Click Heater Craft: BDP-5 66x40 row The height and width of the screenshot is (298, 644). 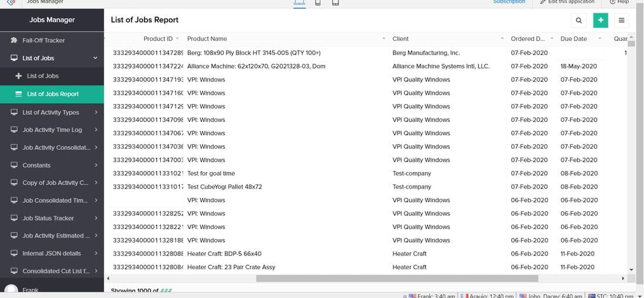point(224,254)
